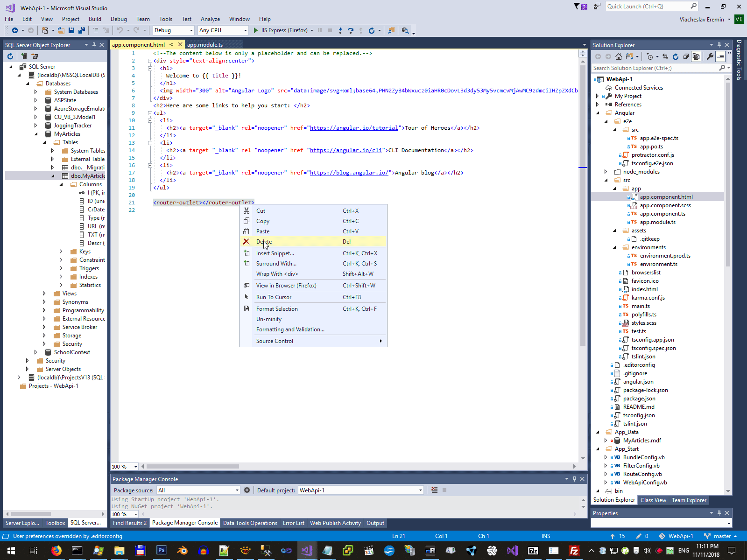
Task: Click the editor horizontal scrollbar thumb
Action: tap(193, 466)
